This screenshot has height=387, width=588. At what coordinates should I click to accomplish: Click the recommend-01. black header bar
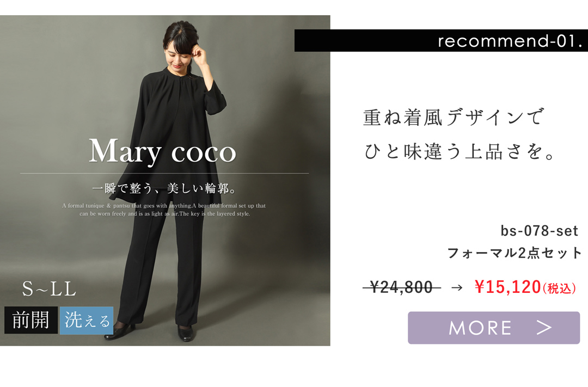coord(441,40)
